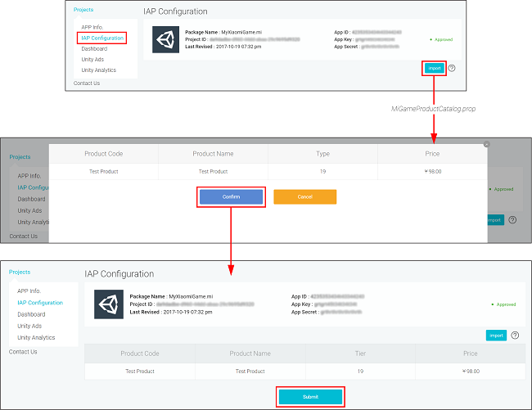Click Unity logo thumbnail in top panel
This screenshot has width=532, height=410.
tap(167, 39)
